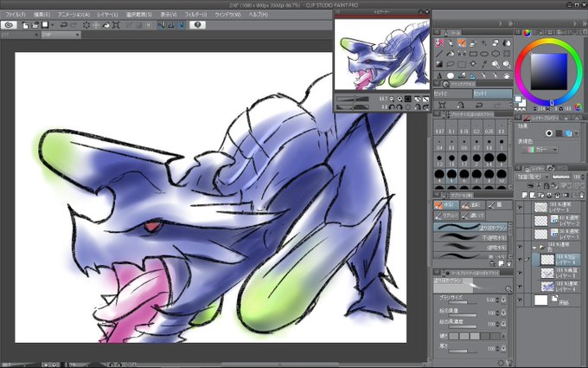
Task: Select the Ellipse figure tool
Action: [484, 54]
